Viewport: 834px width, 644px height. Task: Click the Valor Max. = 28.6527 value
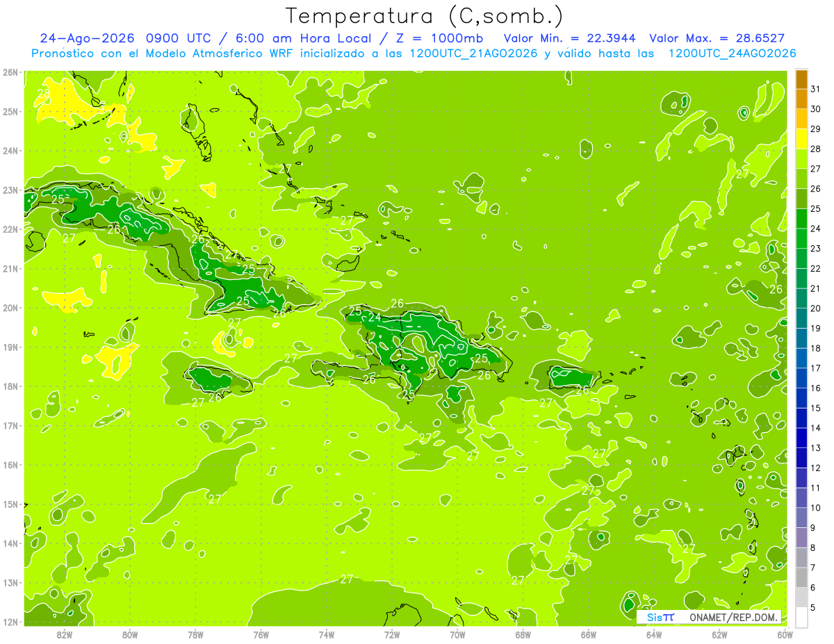coord(717,38)
